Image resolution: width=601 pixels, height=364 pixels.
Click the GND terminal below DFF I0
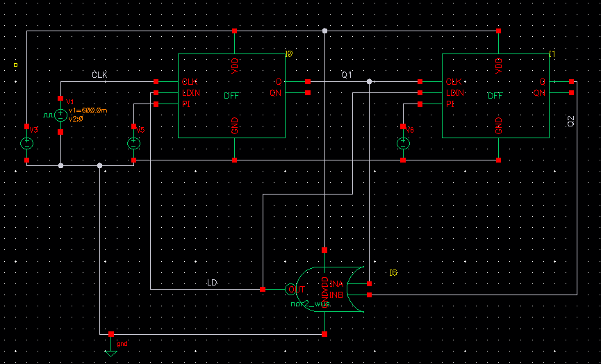(x=235, y=160)
